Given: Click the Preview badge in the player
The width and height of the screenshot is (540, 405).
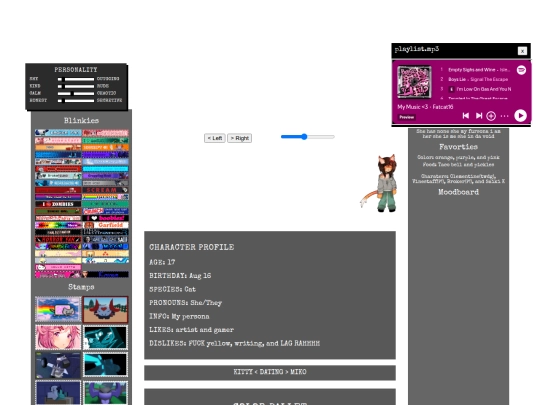Looking at the screenshot, I should coord(407,117).
